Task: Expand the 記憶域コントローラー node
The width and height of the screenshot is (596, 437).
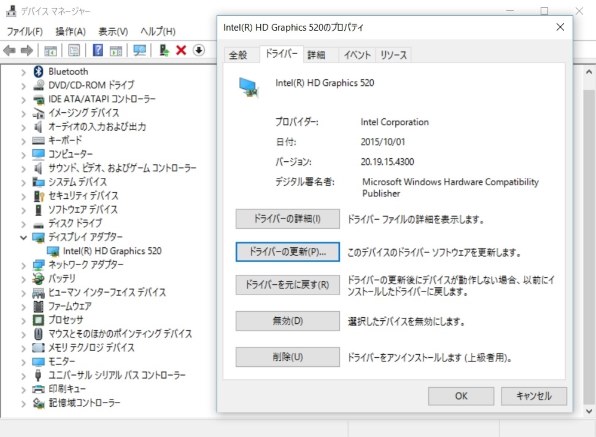Action: (23, 403)
